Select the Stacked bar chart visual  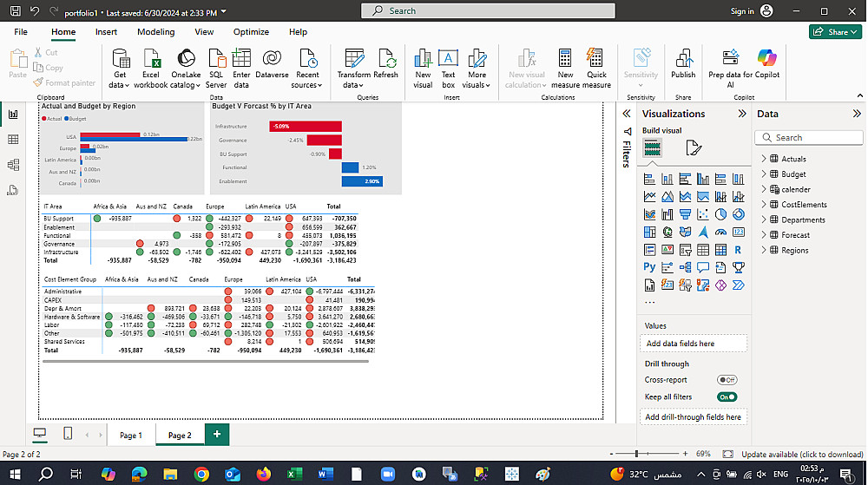coord(649,179)
